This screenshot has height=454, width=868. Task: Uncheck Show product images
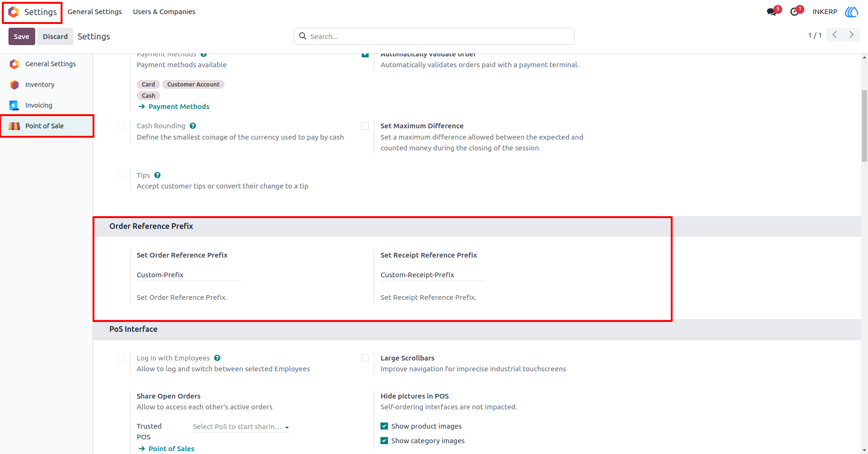tap(384, 426)
